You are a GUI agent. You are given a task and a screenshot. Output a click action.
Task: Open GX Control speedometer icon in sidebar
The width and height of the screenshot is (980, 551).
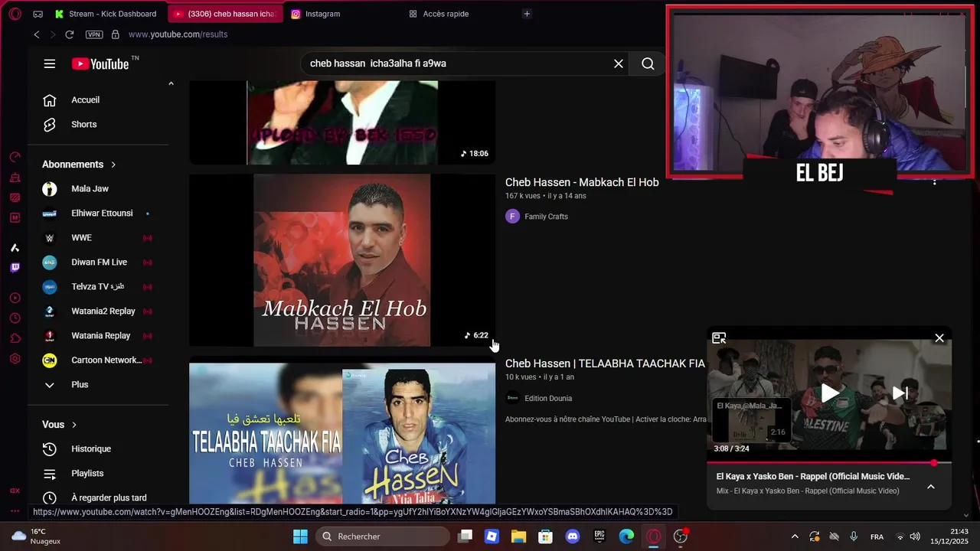[15, 157]
